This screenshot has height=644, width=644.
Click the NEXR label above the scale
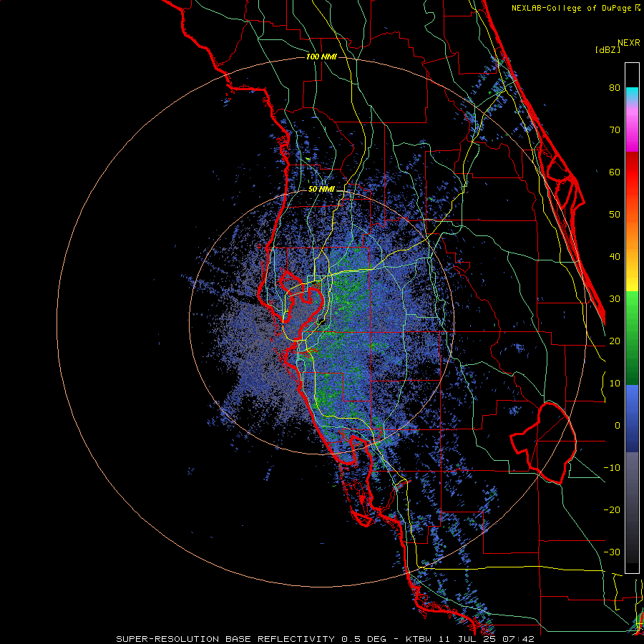pyautogui.click(x=628, y=43)
